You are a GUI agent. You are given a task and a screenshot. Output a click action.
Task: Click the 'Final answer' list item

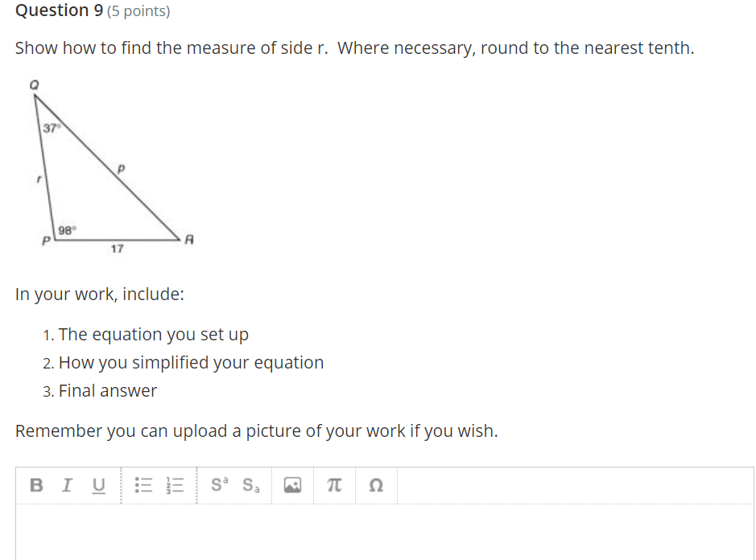tap(108, 391)
